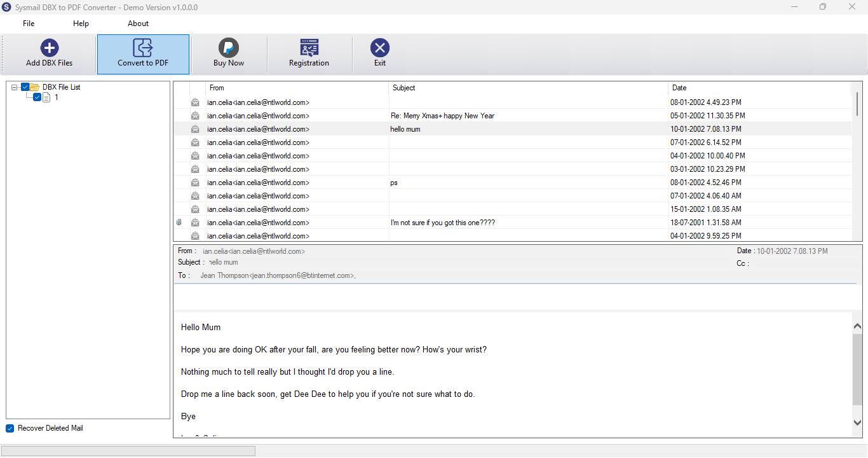This screenshot has height=458, width=868.
Task: Open the Buy Now PayPal icon
Action: tap(229, 48)
